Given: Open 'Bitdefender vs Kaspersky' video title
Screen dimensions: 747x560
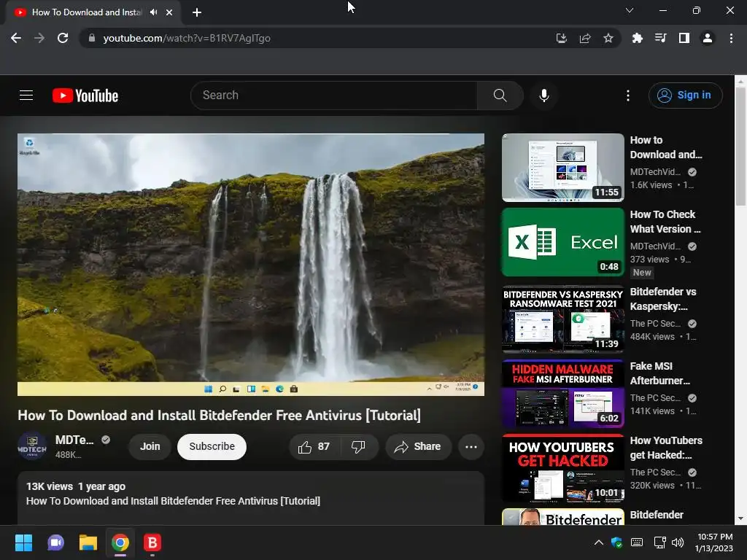Looking at the screenshot, I should (663, 299).
